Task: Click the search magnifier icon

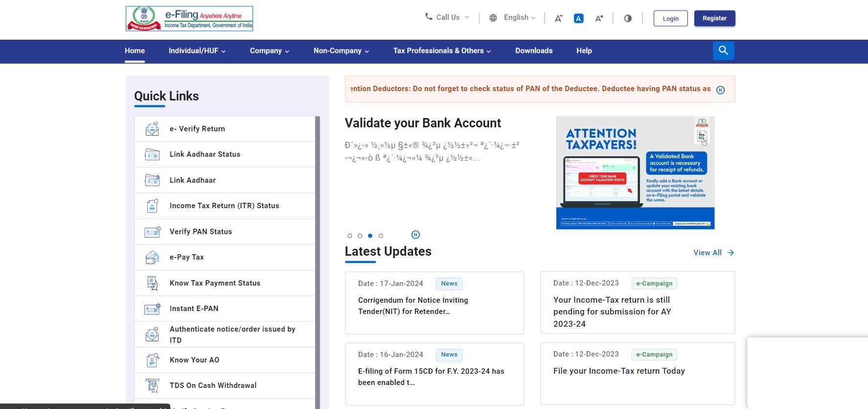Action: (x=723, y=50)
